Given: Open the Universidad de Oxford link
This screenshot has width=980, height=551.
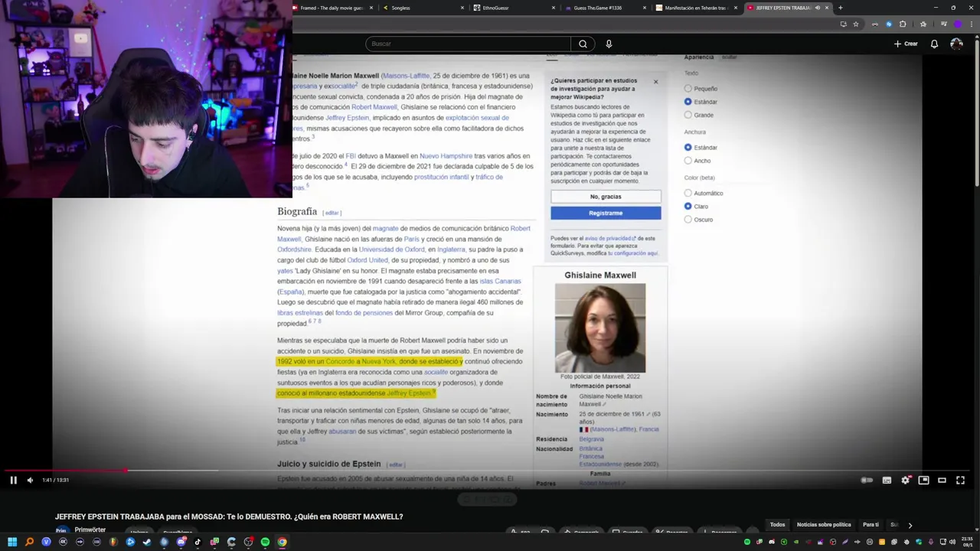Looking at the screenshot, I should point(391,249).
